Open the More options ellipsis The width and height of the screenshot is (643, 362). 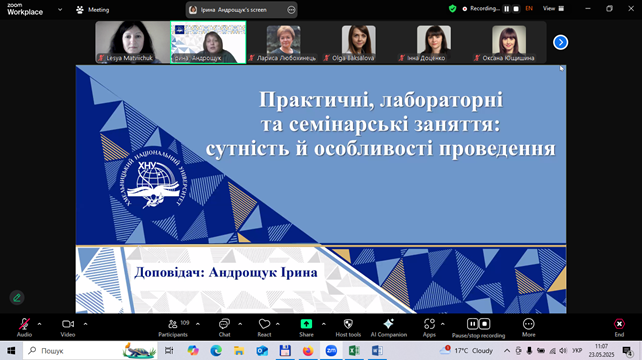pyautogui.click(x=529, y=328)
